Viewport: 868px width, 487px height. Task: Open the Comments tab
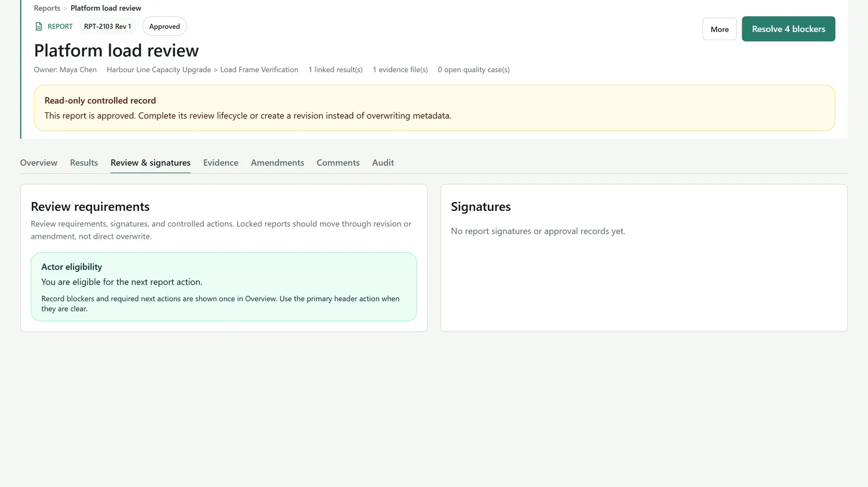click(x=338, y=163)
